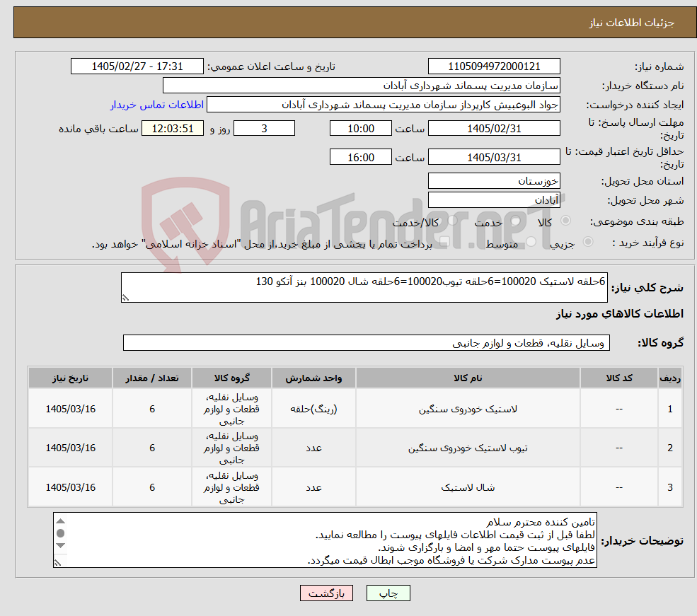Screen dimensions: 697x616
Task: Click the ردیف column header
Action: 670,378
